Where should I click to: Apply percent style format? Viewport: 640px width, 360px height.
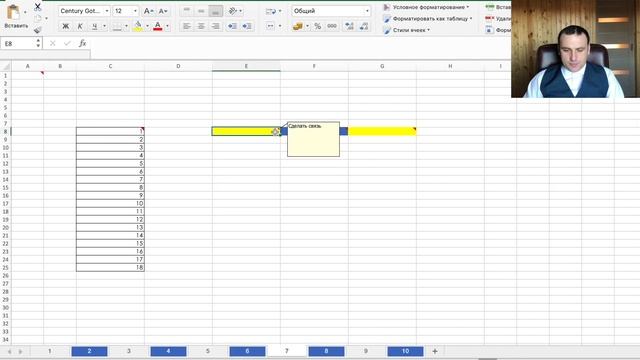point(318,26)
